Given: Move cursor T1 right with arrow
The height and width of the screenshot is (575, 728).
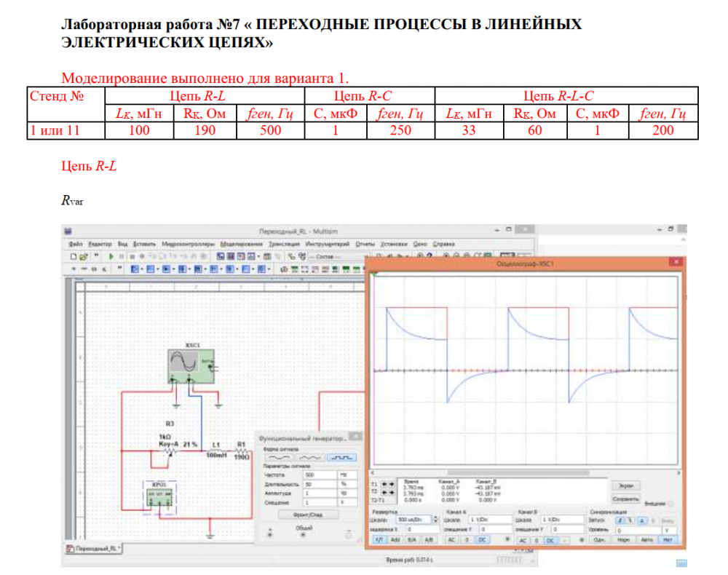Looking at the screenshot, I should 392,484.
